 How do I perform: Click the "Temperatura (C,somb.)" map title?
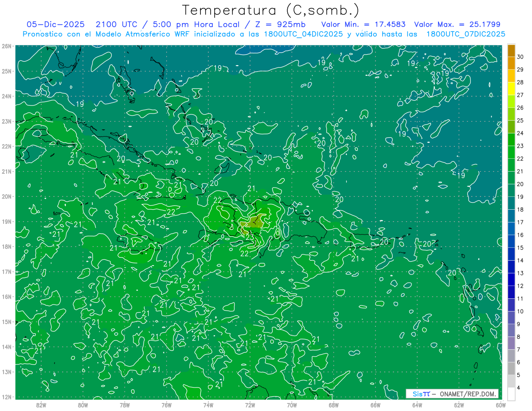271,10
